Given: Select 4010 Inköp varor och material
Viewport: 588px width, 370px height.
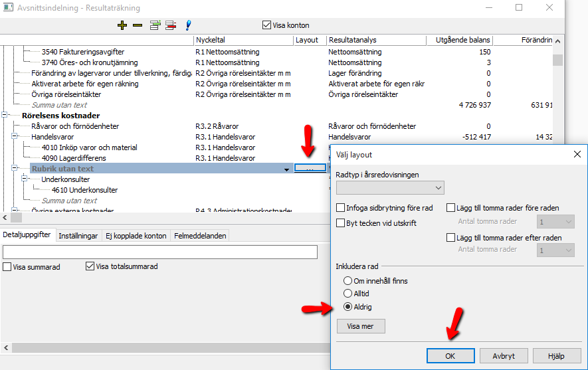Looking at the screenshot, I should point(89,147).
